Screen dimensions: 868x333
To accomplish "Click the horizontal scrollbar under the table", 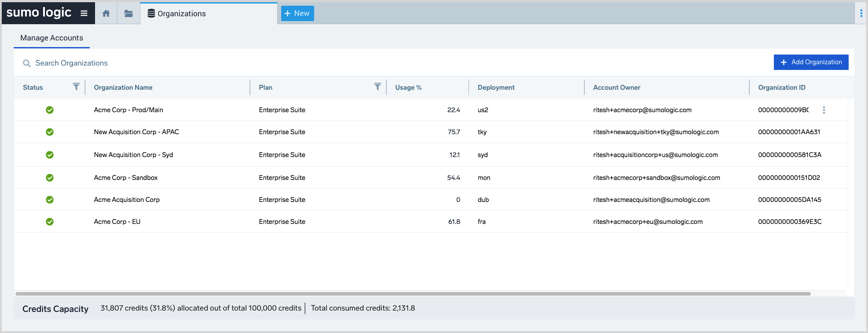I will pyautogui.click(x=413, y=293).
